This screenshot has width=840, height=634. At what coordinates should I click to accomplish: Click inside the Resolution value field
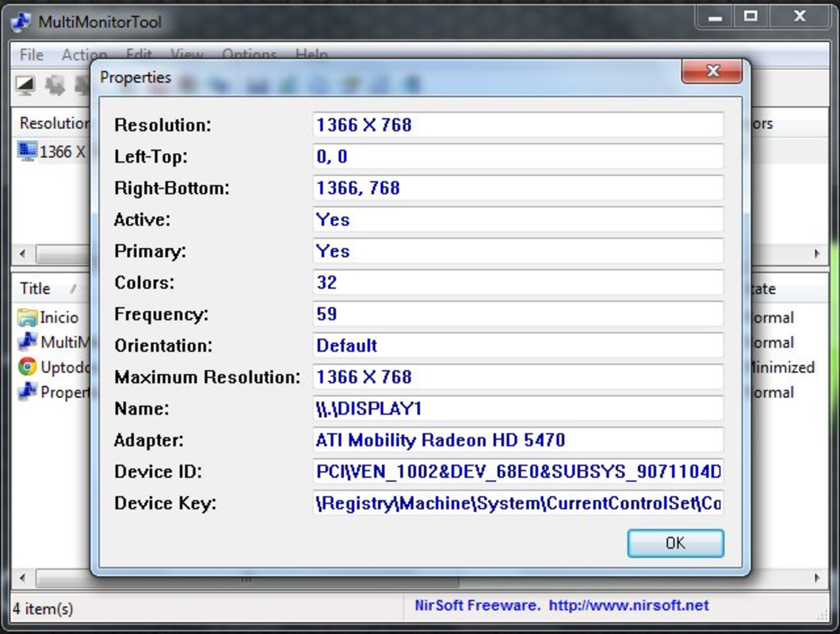click(515, 124)
